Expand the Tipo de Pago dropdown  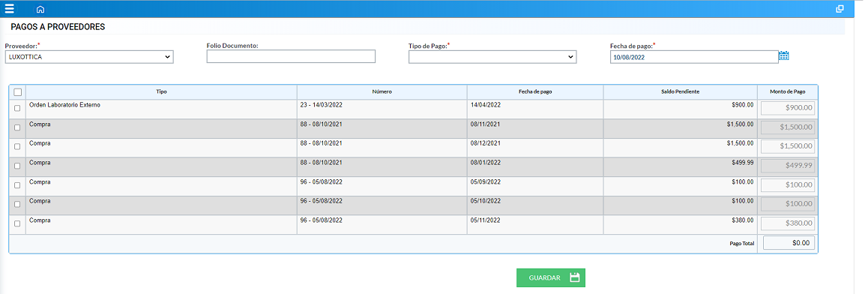tap(492, 57)
